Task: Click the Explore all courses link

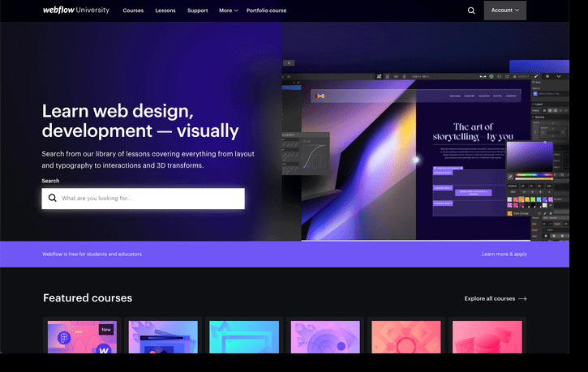Action: pos(489,298)
